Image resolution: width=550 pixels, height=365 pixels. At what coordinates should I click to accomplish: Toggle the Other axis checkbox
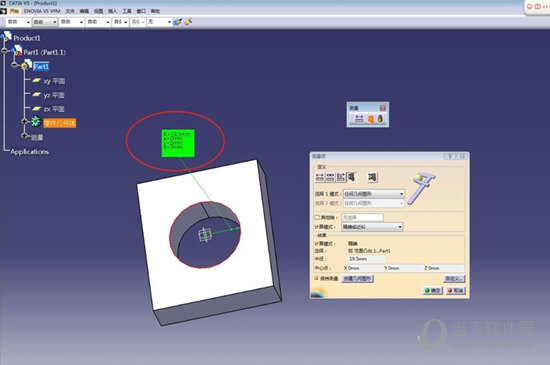click(317, 217)
